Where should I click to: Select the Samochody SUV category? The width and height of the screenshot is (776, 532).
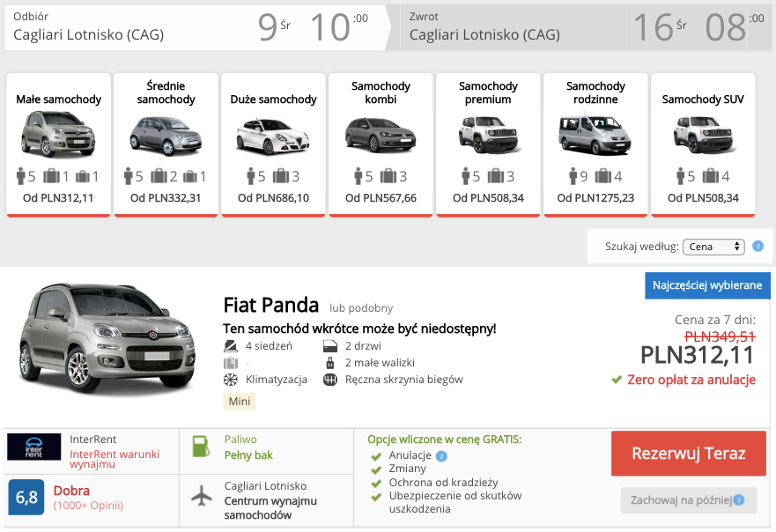point(703,145)
